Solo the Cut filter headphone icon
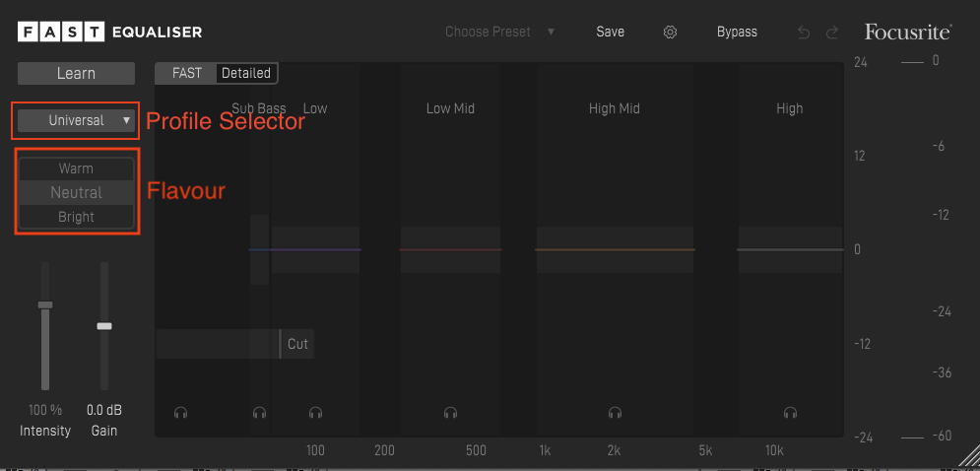This screenshot has height=471, width=980. coord(181,412)
